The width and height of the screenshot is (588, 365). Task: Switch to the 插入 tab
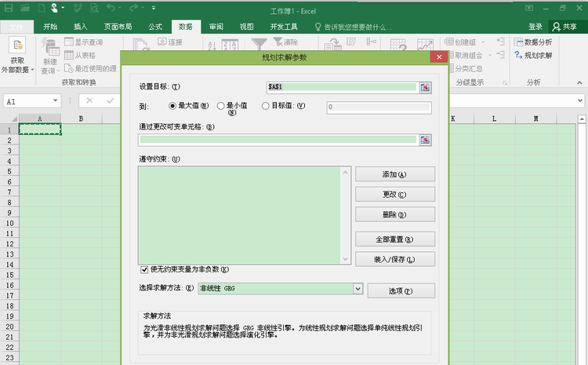coord(80,27)
